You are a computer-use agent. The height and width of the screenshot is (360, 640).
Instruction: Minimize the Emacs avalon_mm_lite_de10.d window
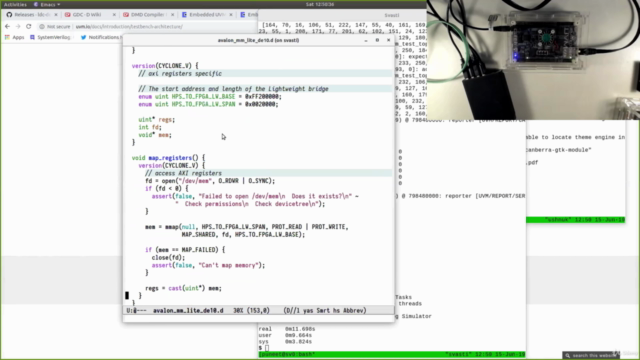point(366,40)
